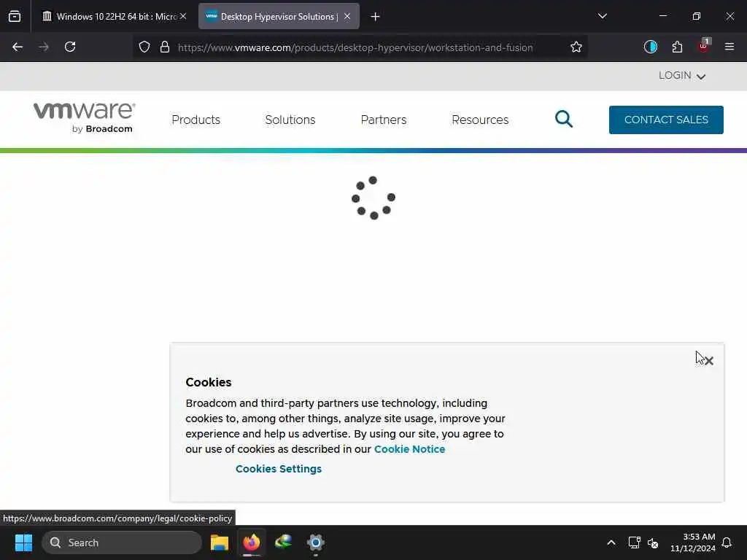Expand the LOGIN dropdown
The height and width of the screenshot is (560, 747).
682,76
